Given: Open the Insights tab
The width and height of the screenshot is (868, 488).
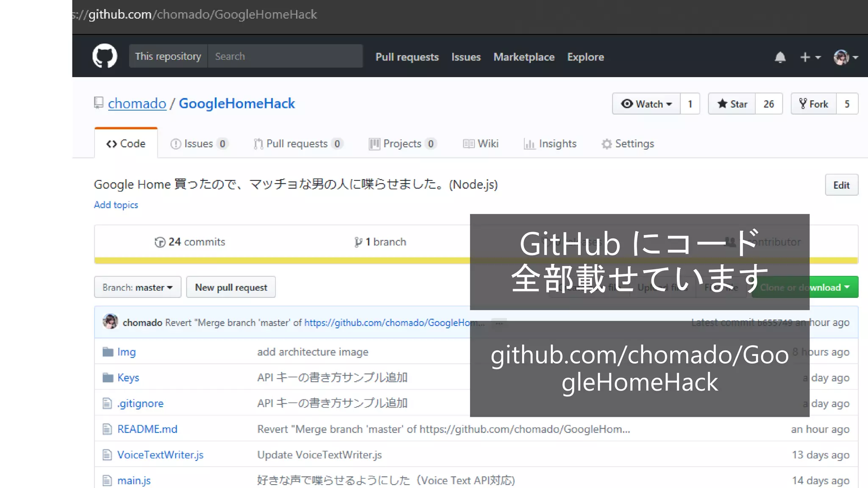Looking at the screenshot, I should pyautogui.click(x=550, y=144).
